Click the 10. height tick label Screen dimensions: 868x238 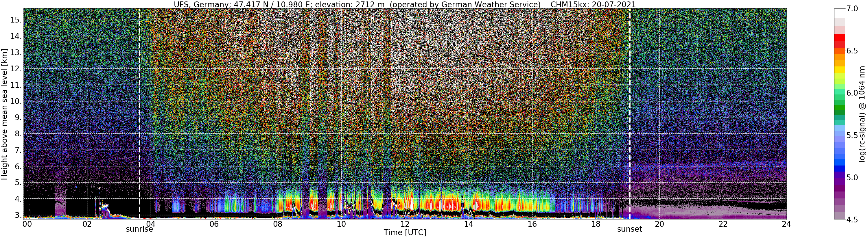[x=16, y=101]
